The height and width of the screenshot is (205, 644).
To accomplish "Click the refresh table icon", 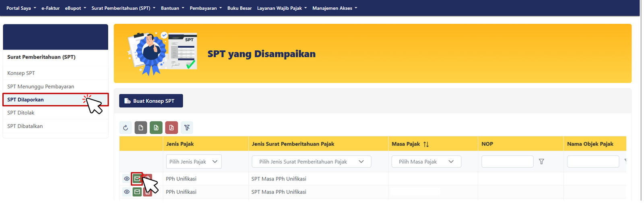I will pyautogui.click(x=125, y=128).
